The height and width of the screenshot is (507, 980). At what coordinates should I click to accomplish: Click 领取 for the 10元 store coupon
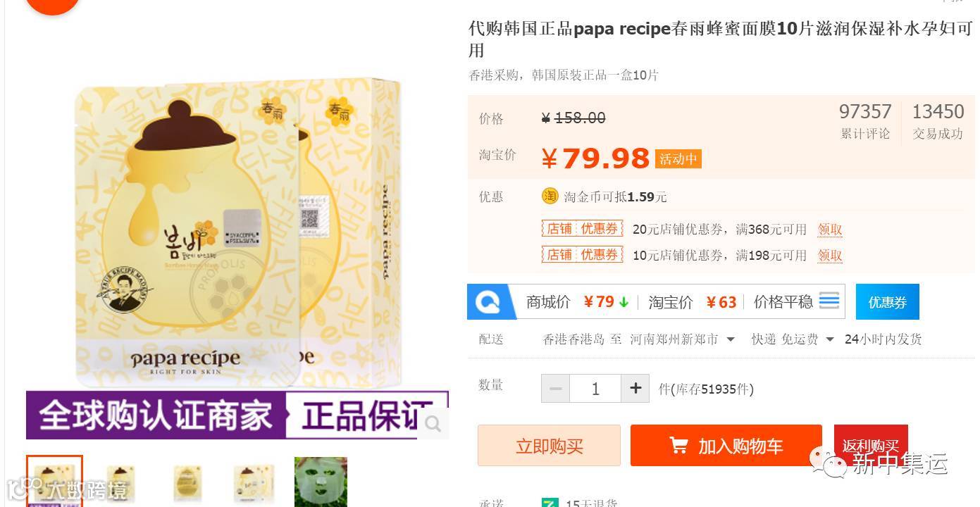click(x=830, y=256)
